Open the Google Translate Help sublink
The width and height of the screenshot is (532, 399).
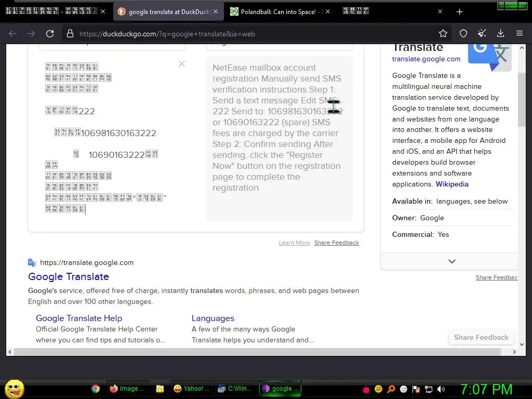click(x=79, y=318)
